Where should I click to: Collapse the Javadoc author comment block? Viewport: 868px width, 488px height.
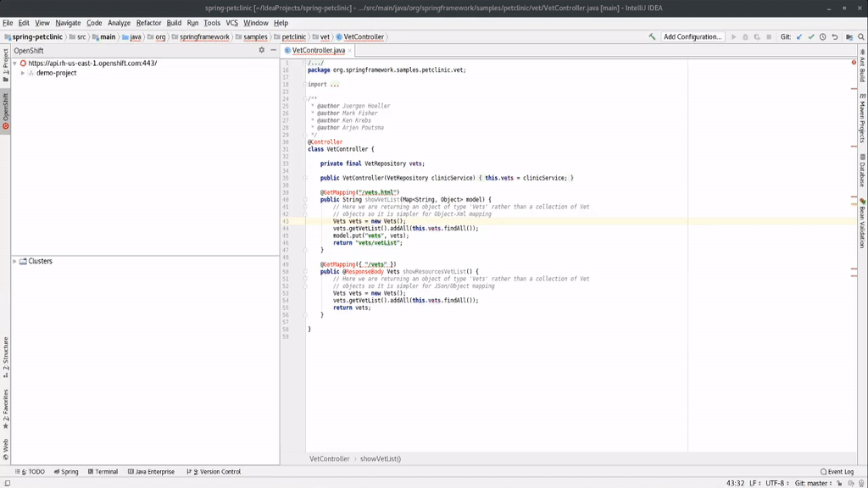point(305,99)
